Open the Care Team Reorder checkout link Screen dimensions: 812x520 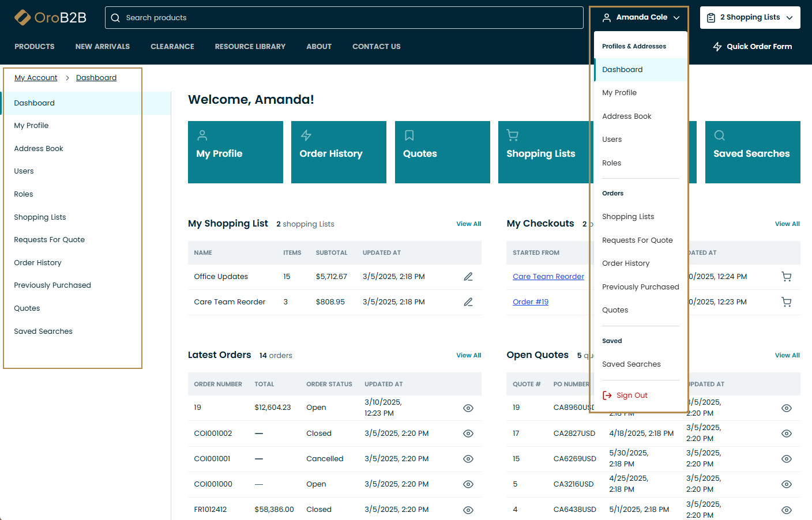point(548,277)
